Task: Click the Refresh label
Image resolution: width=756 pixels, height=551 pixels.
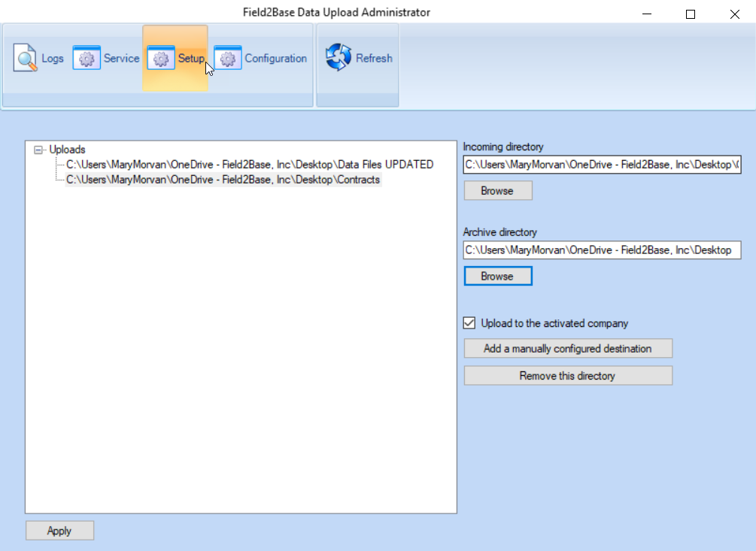Action: [374, 59]
